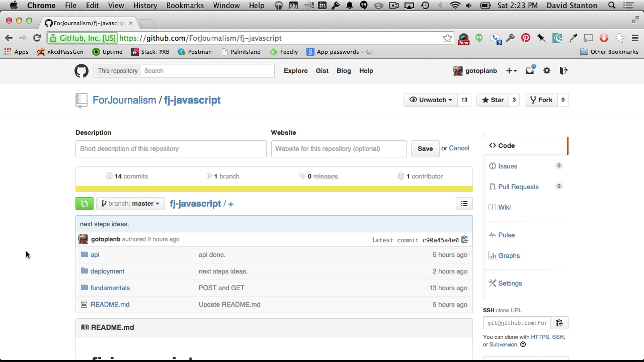644x362 pixels.
Task: Switch clone URL to Subversion
Action: click(x=503, y=345)
